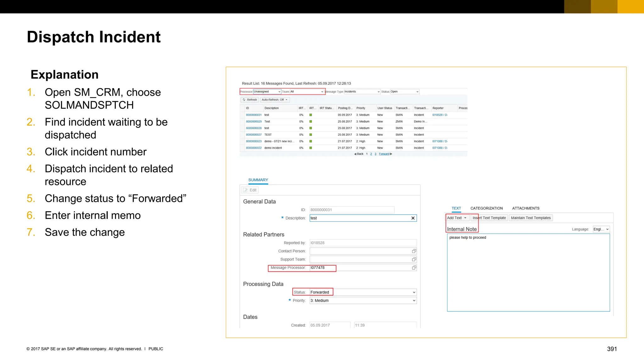Open incident 8000000022 link
Image resolution: width=644 pixels, height=362 pixels.
[x=254, y=148]
